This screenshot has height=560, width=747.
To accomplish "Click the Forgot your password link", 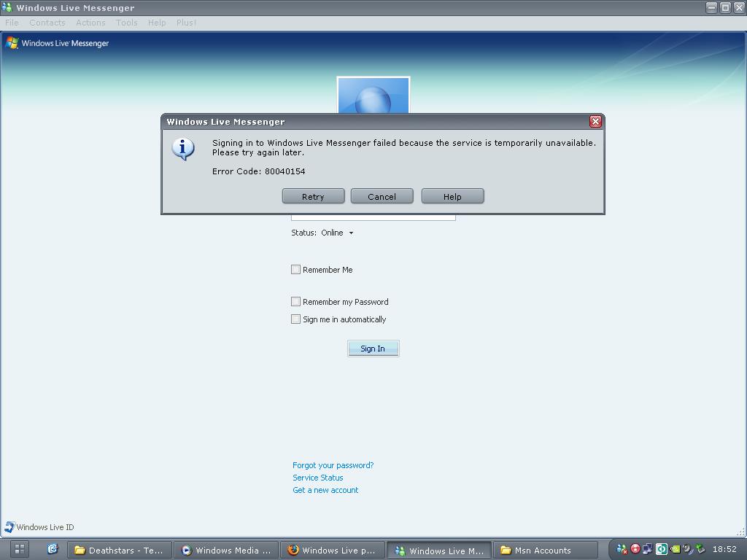I will click(333, 464).
